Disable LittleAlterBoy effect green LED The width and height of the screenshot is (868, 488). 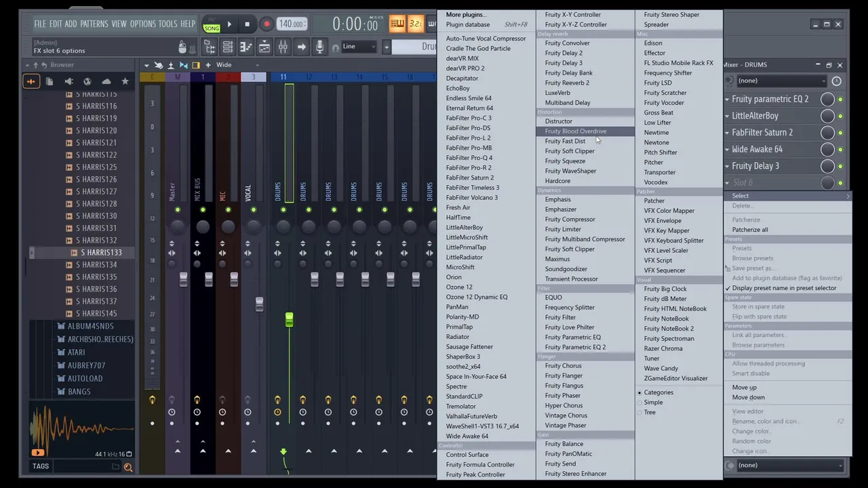pyautogui.click(x=840, y=116)
